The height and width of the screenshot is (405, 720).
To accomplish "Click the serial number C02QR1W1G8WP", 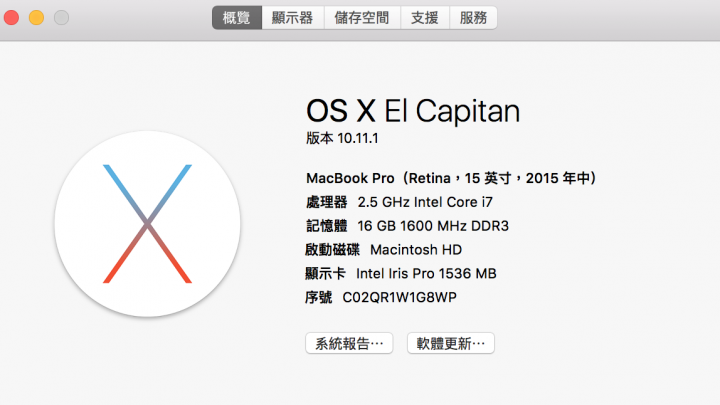I will click(399, 298).
